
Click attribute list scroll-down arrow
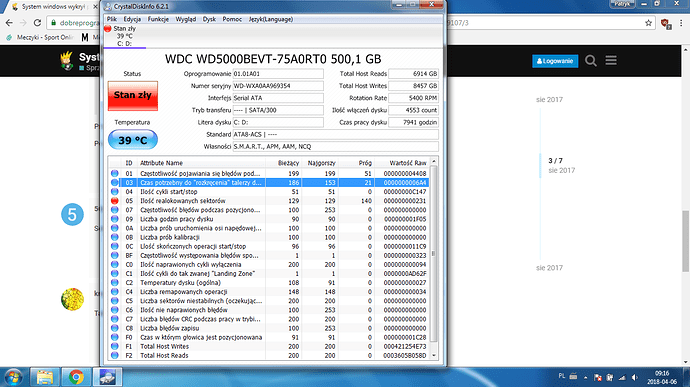tap(434, 355)
